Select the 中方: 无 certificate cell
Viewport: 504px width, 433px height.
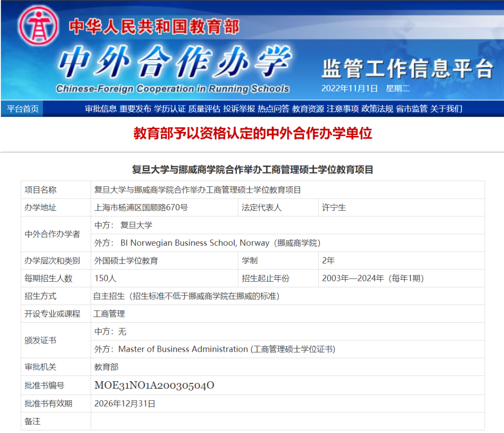287,332
